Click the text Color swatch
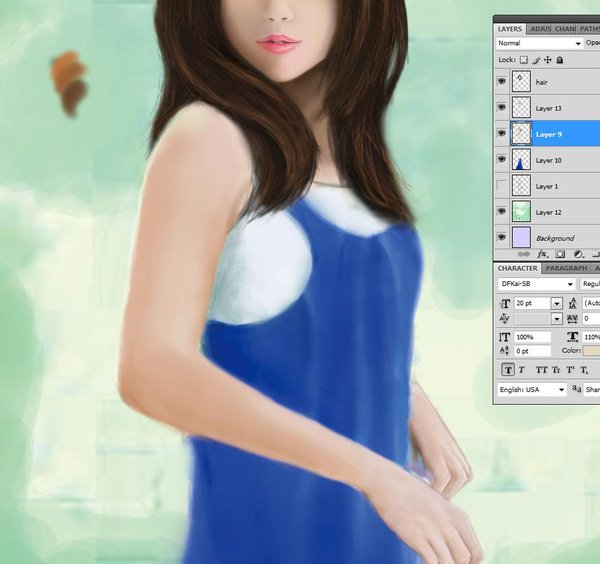This screenshot has width=600, height=564. (x=591, y=351)
